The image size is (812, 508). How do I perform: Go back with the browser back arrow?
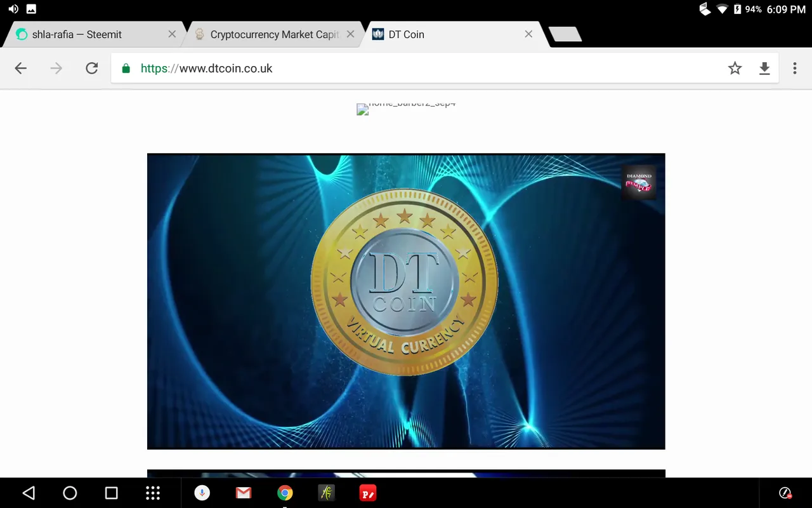point(21,69)
